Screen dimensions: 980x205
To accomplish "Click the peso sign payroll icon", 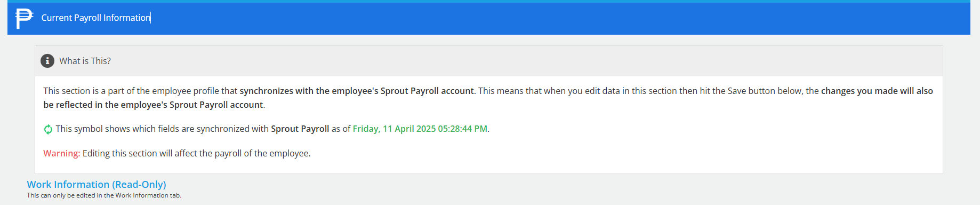I will (x=23, y=18).
